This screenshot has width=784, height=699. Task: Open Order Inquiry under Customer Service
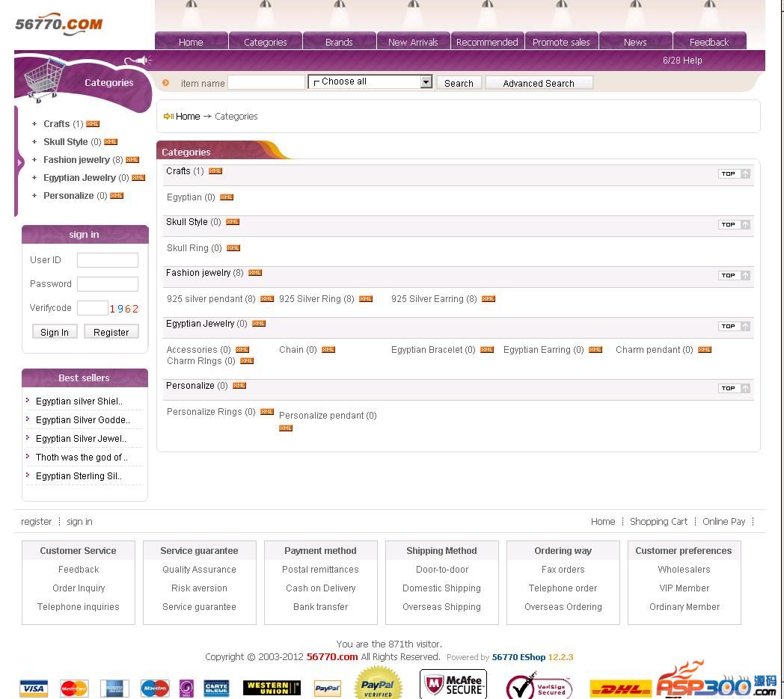tap(79, 588)
